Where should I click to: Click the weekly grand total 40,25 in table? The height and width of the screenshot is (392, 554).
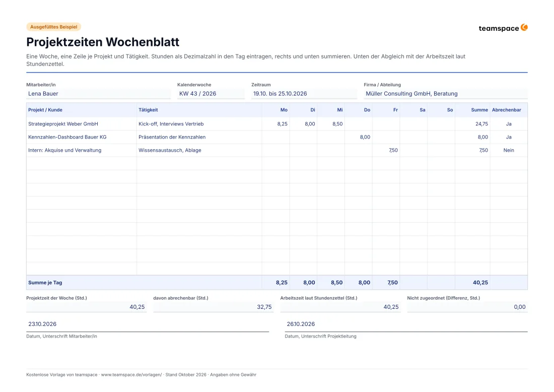click(480, 283)
